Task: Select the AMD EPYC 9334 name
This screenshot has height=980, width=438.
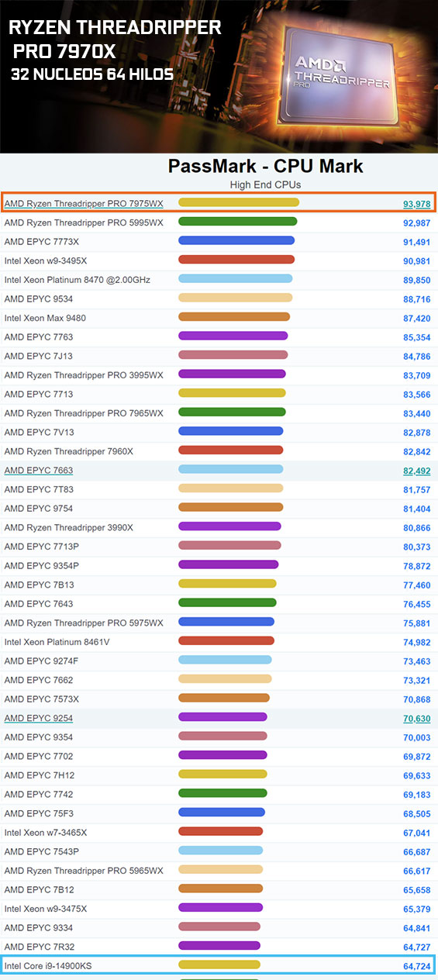Action: pos(39,927)
